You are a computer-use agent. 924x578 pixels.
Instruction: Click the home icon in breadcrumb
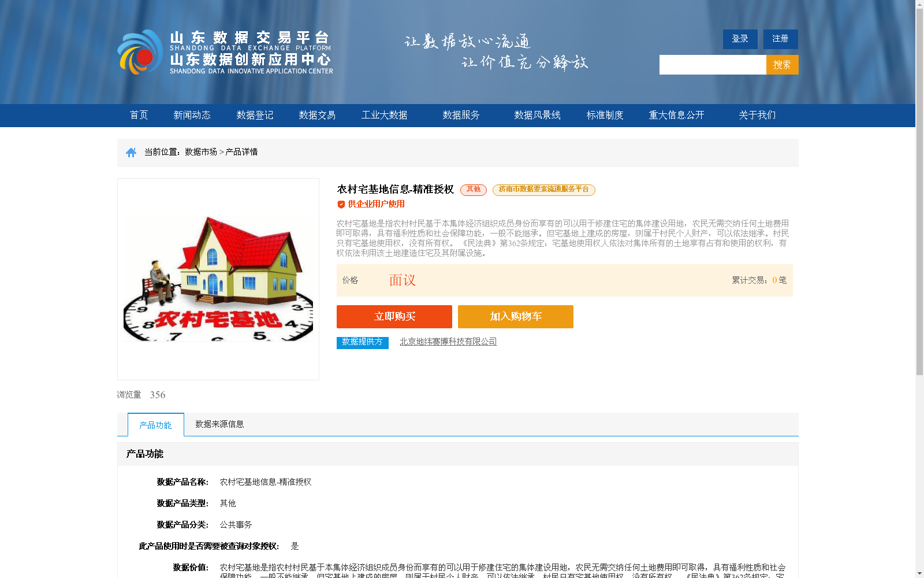click(131, 152)
